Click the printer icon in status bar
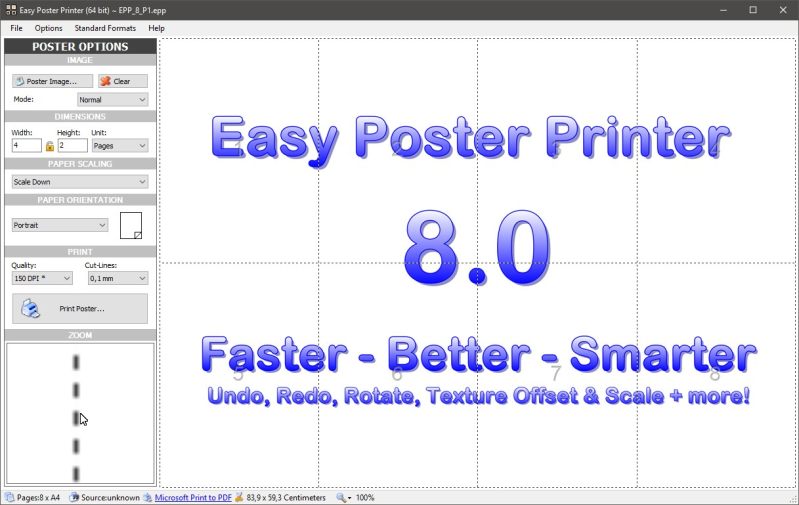799x505 pixels. coord(147,497)
